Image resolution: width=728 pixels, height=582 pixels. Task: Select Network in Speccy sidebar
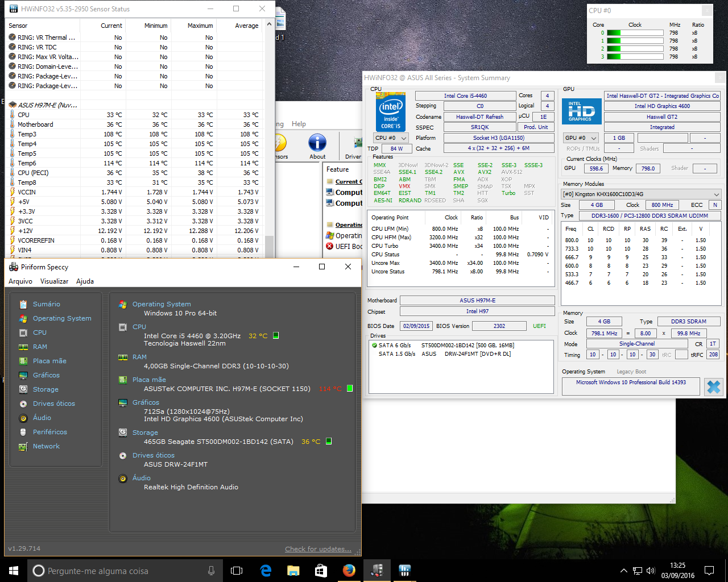(46, 446)
